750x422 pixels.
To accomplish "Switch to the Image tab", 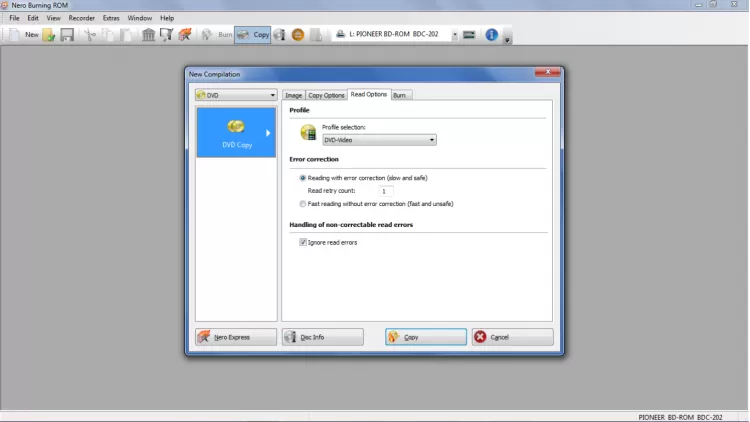I will point(293,95).
